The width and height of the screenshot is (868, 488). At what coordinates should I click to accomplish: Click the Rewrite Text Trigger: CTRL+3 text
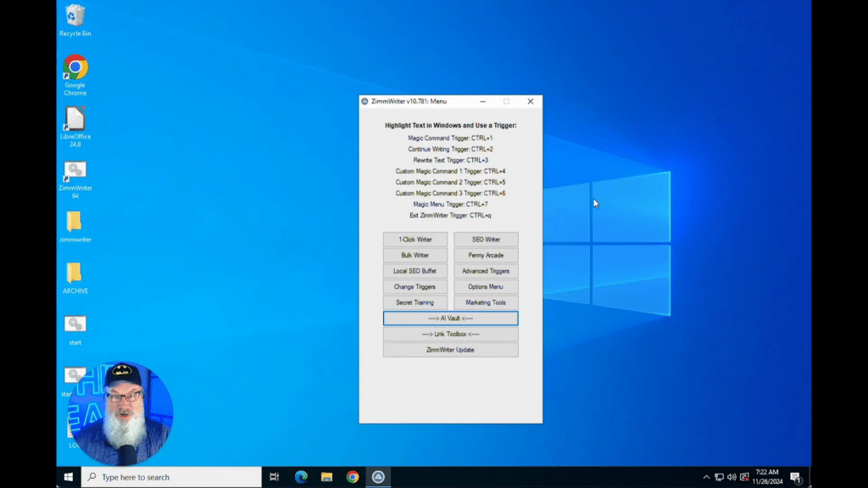tap(451, 160)
